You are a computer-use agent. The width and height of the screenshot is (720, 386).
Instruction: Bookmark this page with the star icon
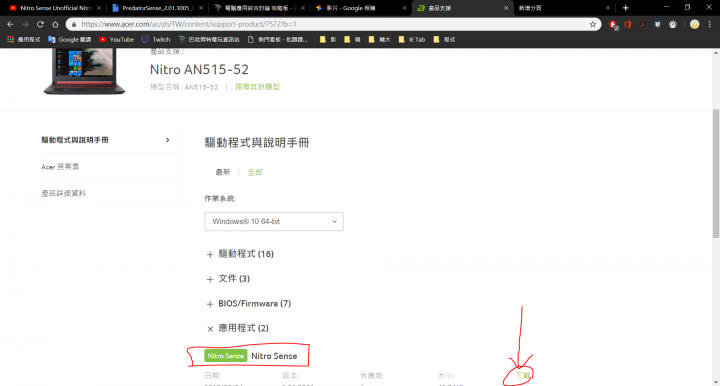coord(592,24)
